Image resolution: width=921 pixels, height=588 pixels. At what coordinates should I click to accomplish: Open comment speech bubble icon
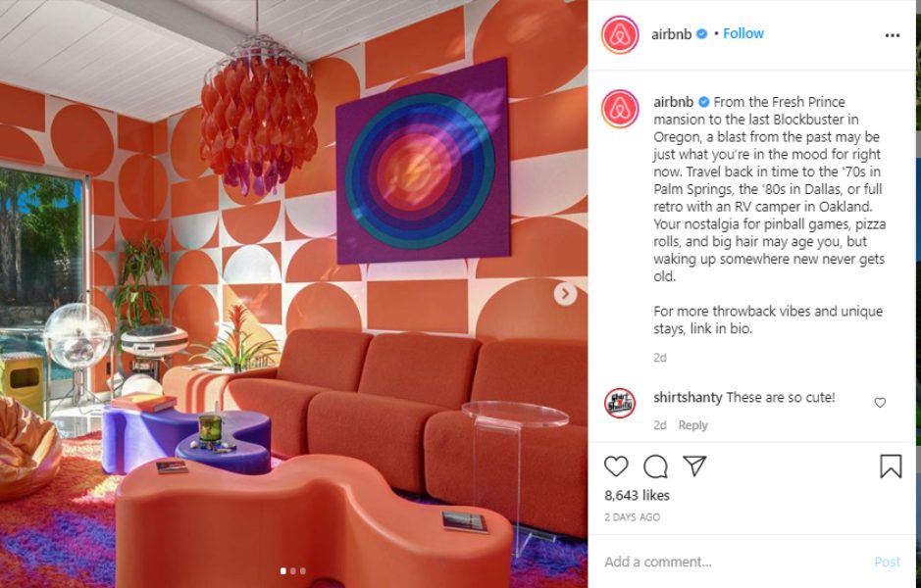click(655, 467)
